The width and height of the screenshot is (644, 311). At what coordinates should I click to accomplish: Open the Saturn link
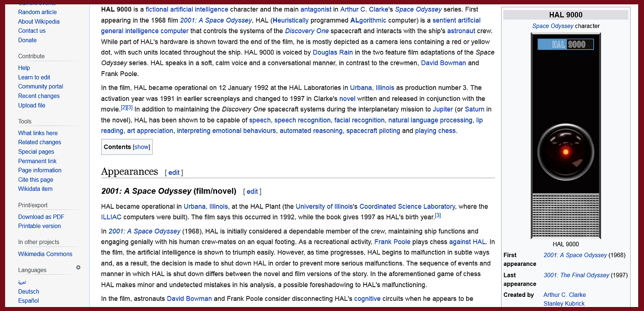tap(475, 109)
